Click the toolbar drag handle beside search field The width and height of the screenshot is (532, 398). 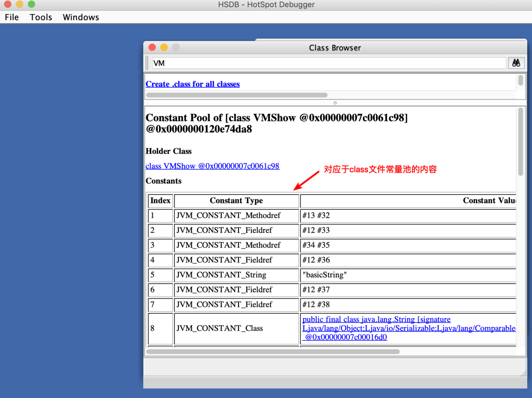click(147, 63)
